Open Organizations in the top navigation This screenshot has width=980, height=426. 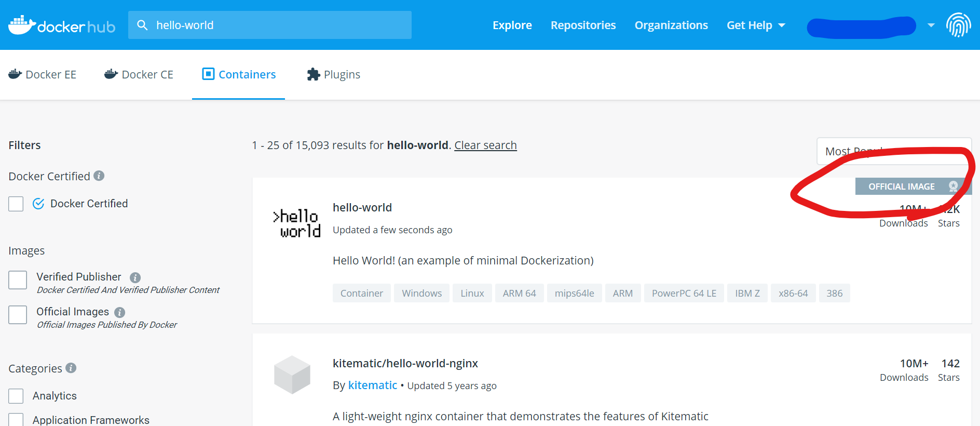point(671,25)
